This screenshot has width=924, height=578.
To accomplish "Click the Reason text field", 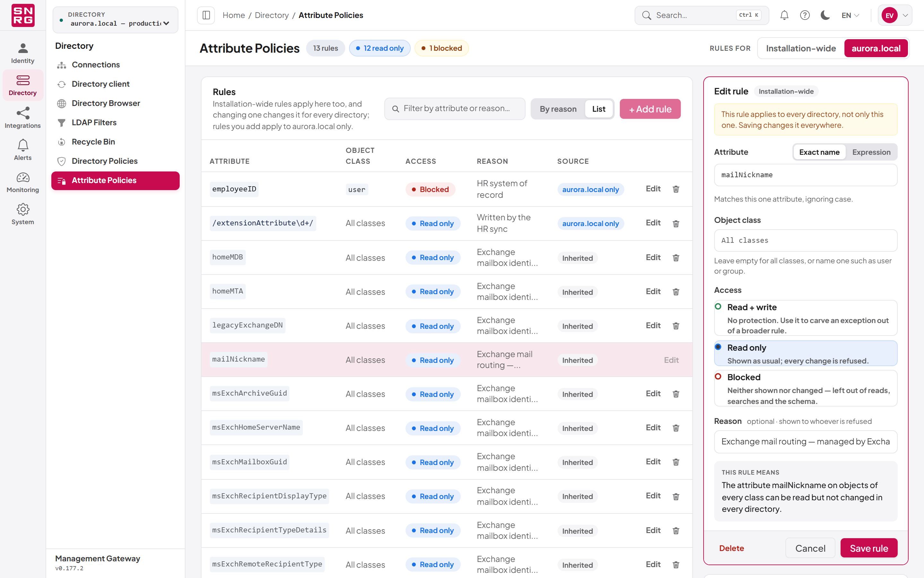I will coord(806,442).
